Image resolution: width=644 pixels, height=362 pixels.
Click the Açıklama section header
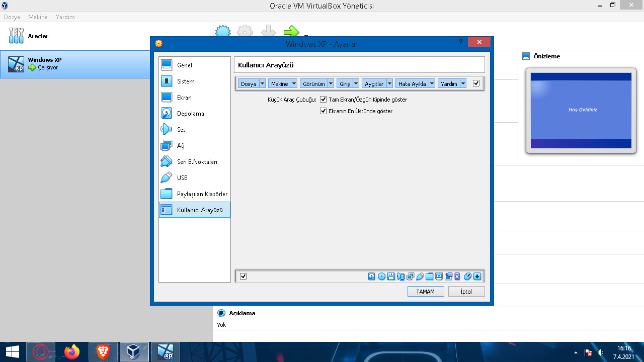coord(242,313)
